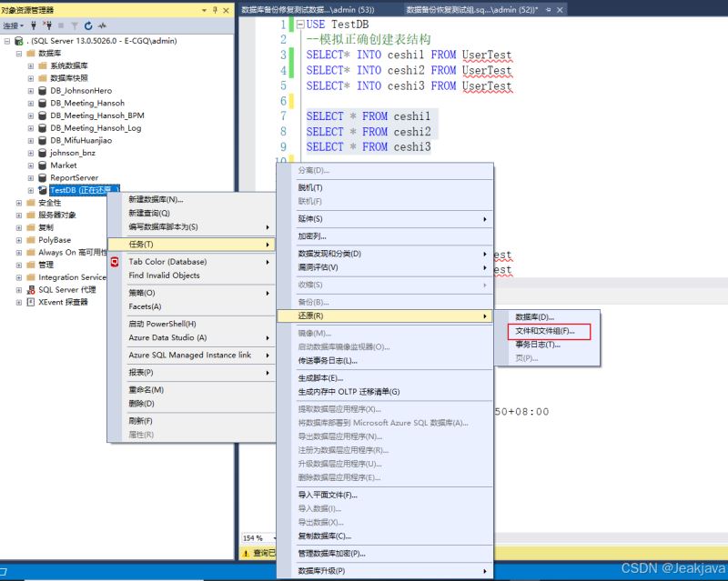Click the ReportServer database cylinder icon

[42, 177]
